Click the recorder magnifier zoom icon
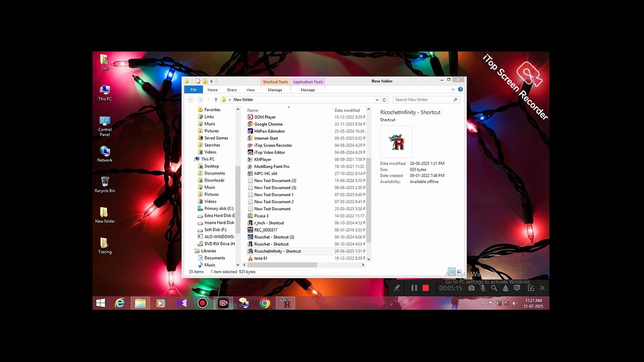The height and width of the screenshot is (362, 644). [494, 288]
